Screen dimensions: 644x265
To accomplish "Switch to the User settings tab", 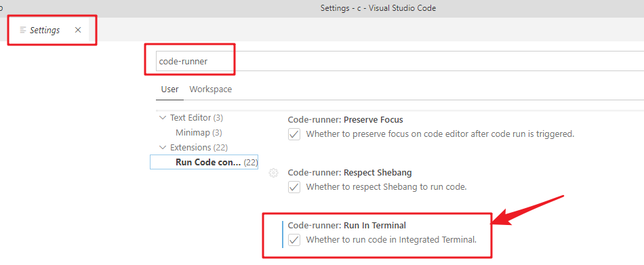I will pos(169,89).
